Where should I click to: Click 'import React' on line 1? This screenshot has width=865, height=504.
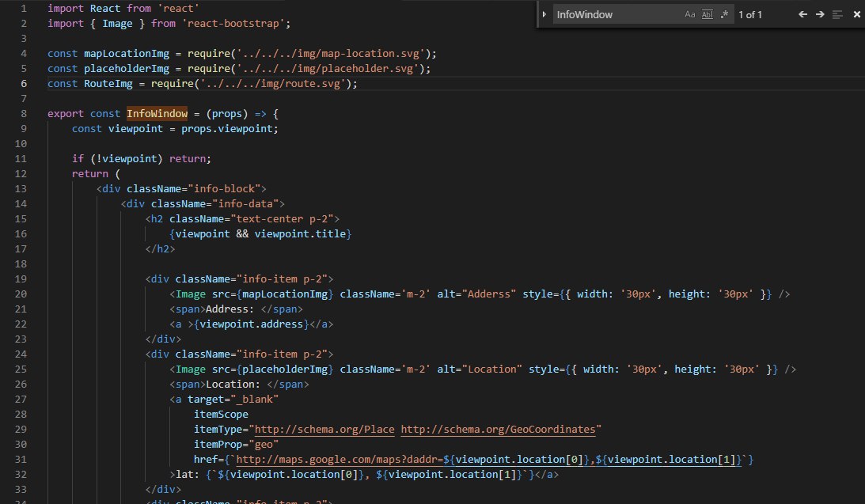tap(84, 9)
